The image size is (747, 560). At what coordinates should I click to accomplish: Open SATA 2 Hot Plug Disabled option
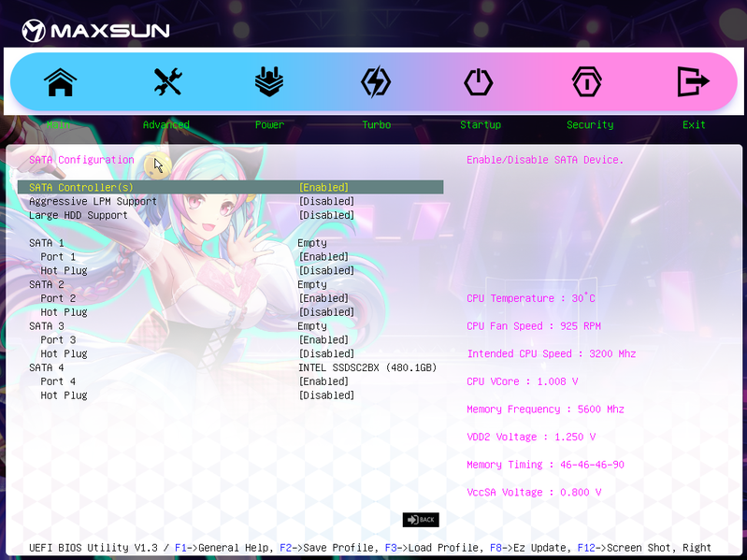[x=326, y=312]
